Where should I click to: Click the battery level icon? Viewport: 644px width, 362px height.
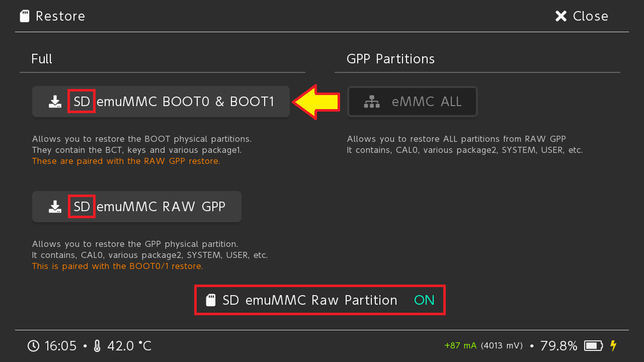click(593, 346)
